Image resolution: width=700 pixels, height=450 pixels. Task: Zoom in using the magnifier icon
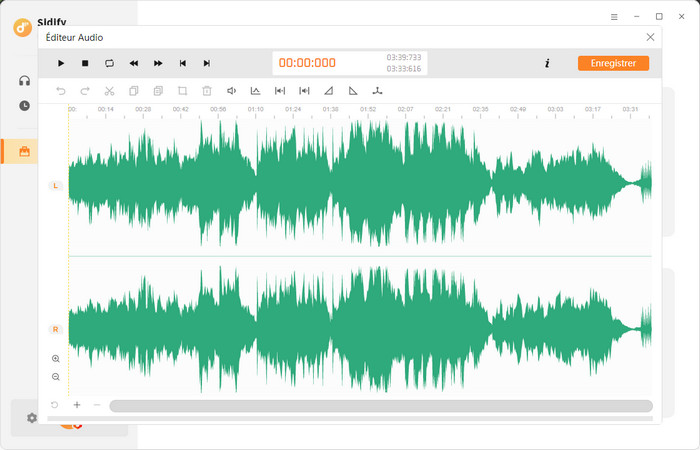(56, 358)
